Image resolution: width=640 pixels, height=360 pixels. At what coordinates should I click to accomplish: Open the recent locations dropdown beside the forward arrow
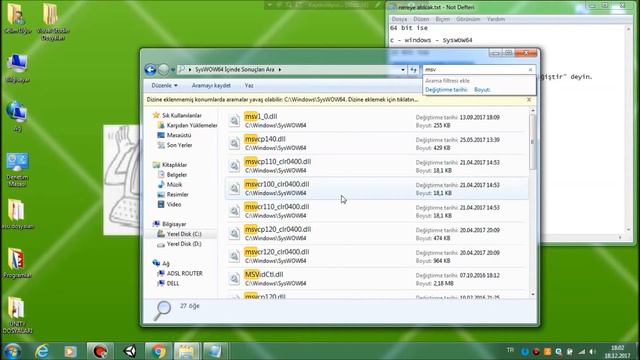[x=173, y=70]
